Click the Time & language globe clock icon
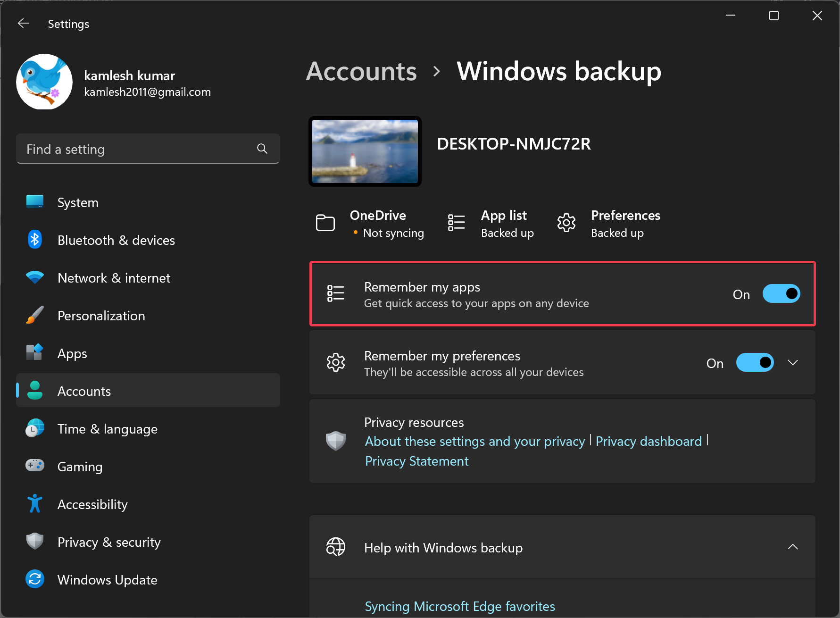Screen dimensions: 840x618 pyautogui.click(x=35, y=428)
